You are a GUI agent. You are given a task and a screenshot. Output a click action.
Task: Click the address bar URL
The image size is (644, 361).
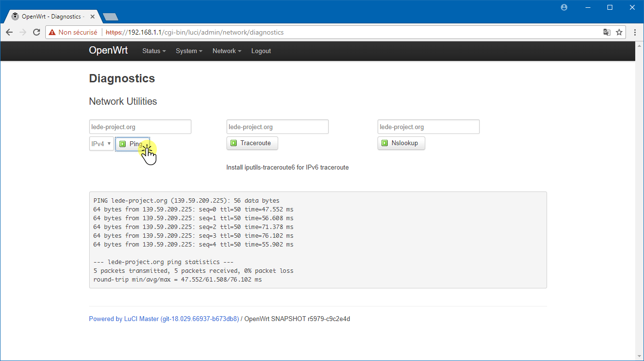coord(195,32)
